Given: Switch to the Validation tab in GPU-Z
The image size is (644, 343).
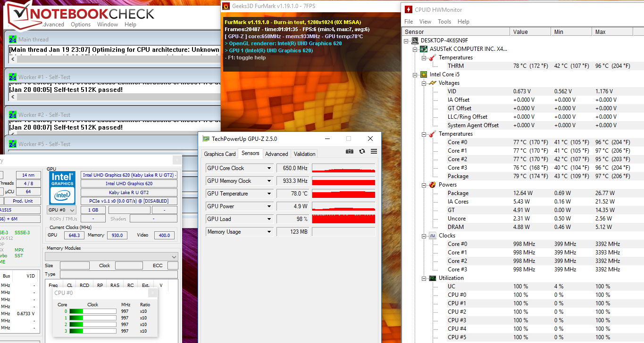Looking at the screenshot, I should [305, 154].
